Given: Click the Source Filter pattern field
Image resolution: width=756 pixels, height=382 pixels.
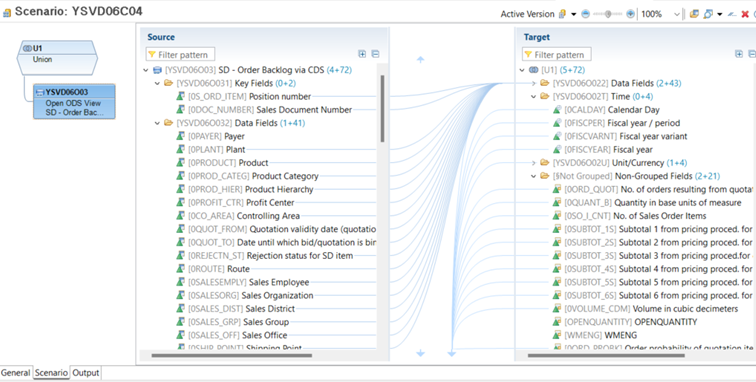Looking at the screenshot, I should coord(180,55).
